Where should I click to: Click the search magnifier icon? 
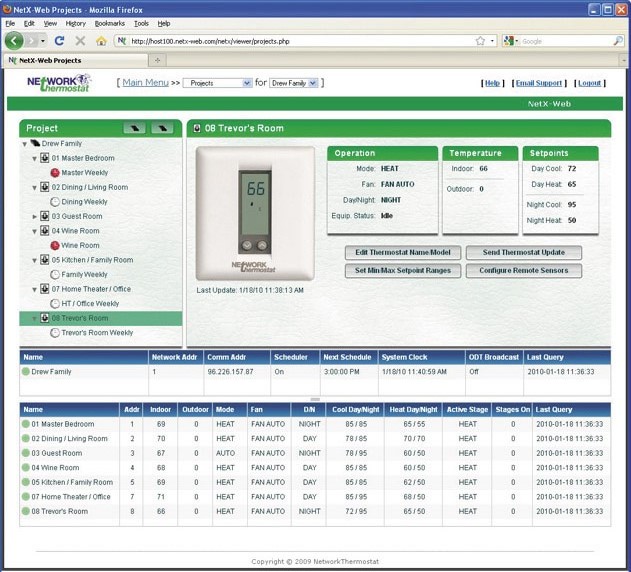coord(618,41)
